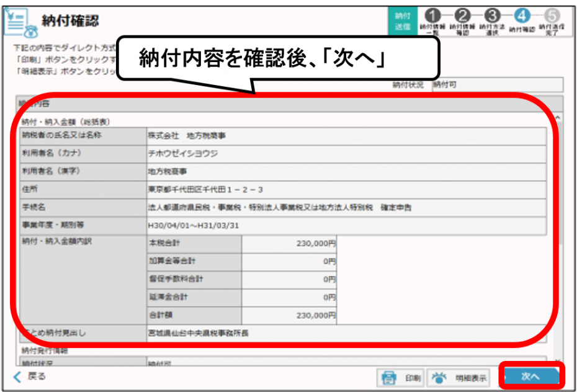
Task: Select the 合計額 230,000円 cell
Action: pos(288,316)
